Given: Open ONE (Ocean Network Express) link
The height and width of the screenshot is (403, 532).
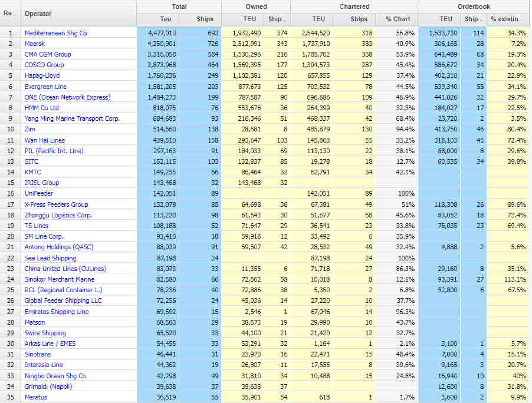Looking at the screenshot, I should point(67,97).
